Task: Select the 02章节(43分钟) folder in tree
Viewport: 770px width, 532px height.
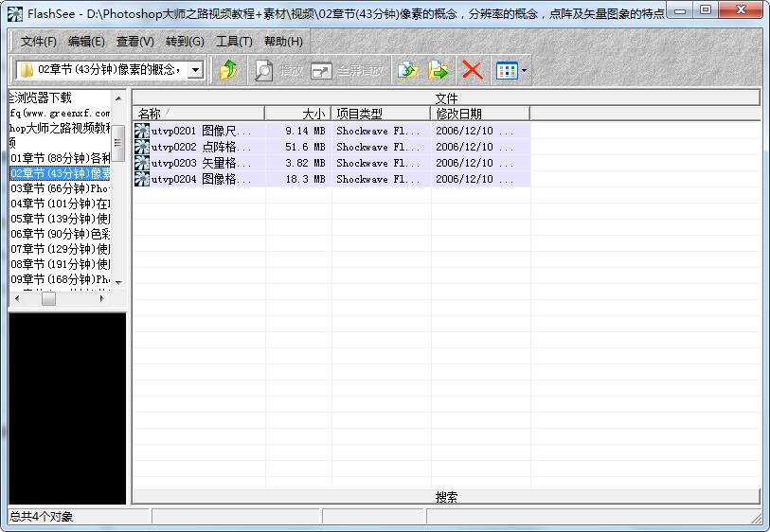Action: [x=60, y=173]
